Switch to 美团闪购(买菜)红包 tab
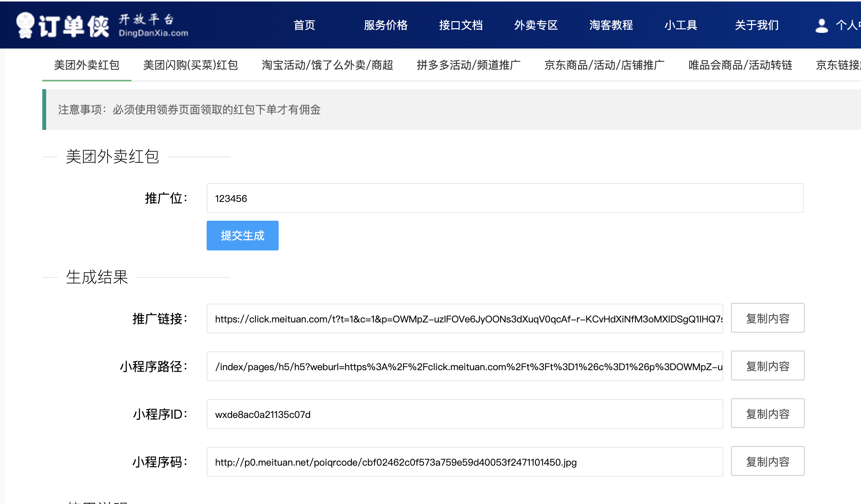This screenshot has width=861, height=504. point(191,65)
